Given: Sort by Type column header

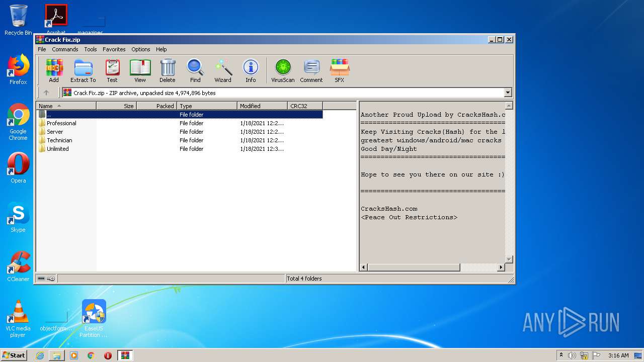Looking at the screenshot, I should click(x=207, y=106).
